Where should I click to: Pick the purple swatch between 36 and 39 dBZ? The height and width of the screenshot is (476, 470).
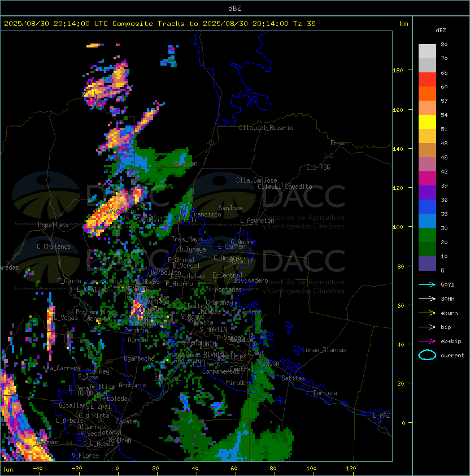click(x=427, y=192)
